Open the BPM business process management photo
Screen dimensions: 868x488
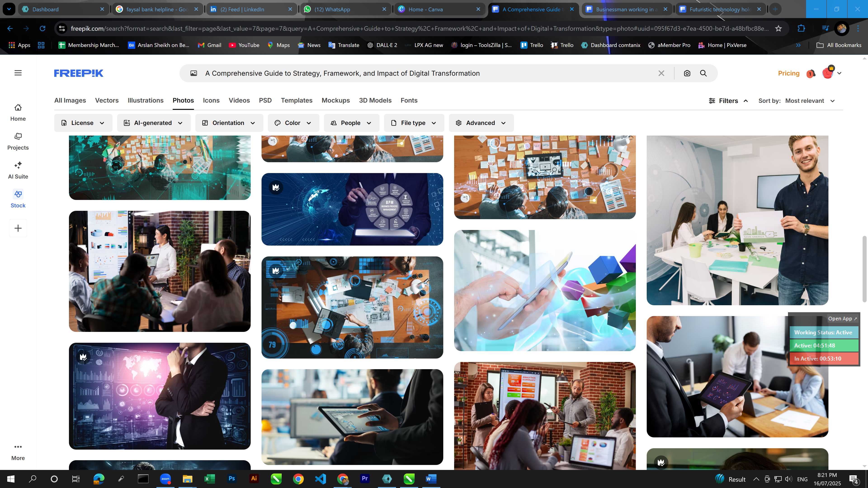pyautogui.click(x=352, y=209)
